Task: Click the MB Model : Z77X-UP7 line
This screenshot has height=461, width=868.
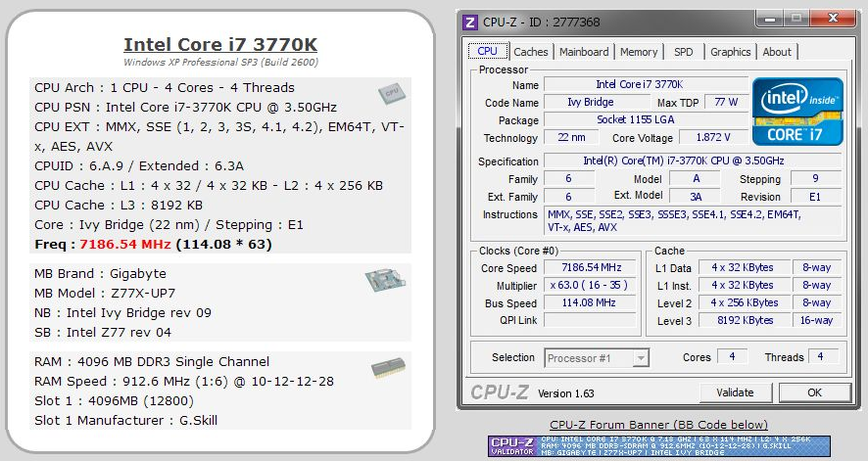Action: pyautogui.click(x=105, y=294)
